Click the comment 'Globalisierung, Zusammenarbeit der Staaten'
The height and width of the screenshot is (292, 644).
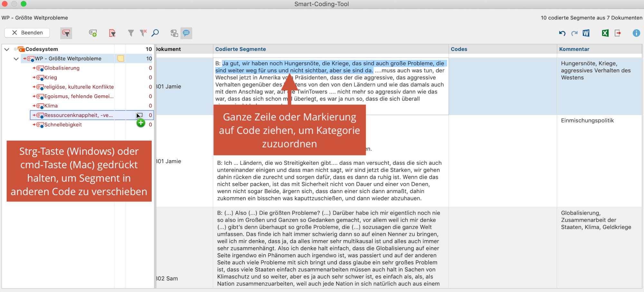tap(596, 220)
